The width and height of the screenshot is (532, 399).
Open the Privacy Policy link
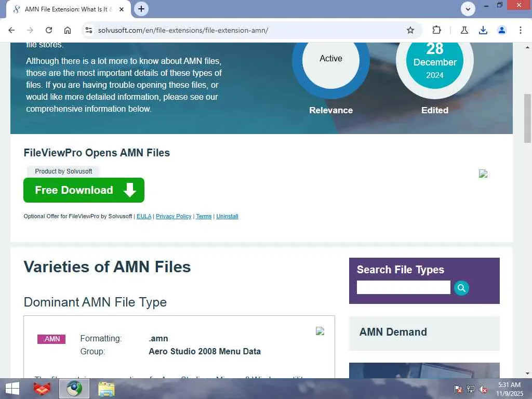174,216
